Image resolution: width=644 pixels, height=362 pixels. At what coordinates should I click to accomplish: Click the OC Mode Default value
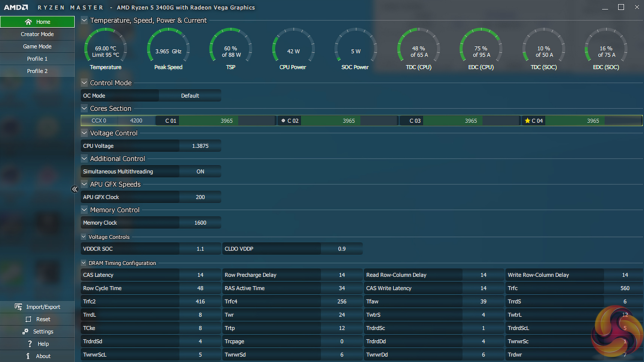[190, 96]
